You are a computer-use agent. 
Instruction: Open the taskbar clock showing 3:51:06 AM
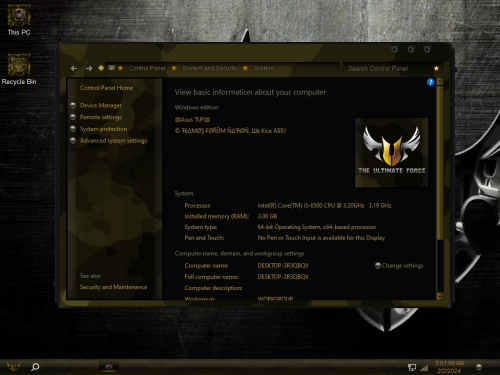pyautogui.click(x=449, y=367)
